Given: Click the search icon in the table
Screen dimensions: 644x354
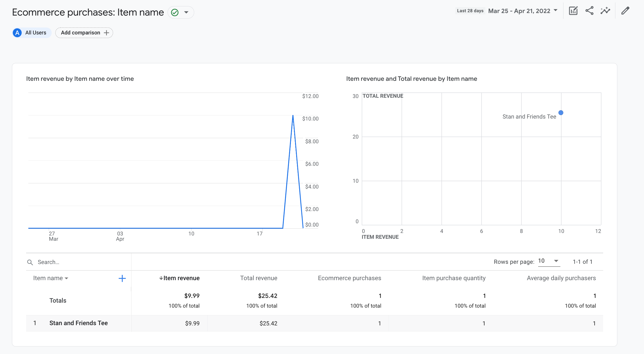Looking at the screenshot, I should (30, 262).
